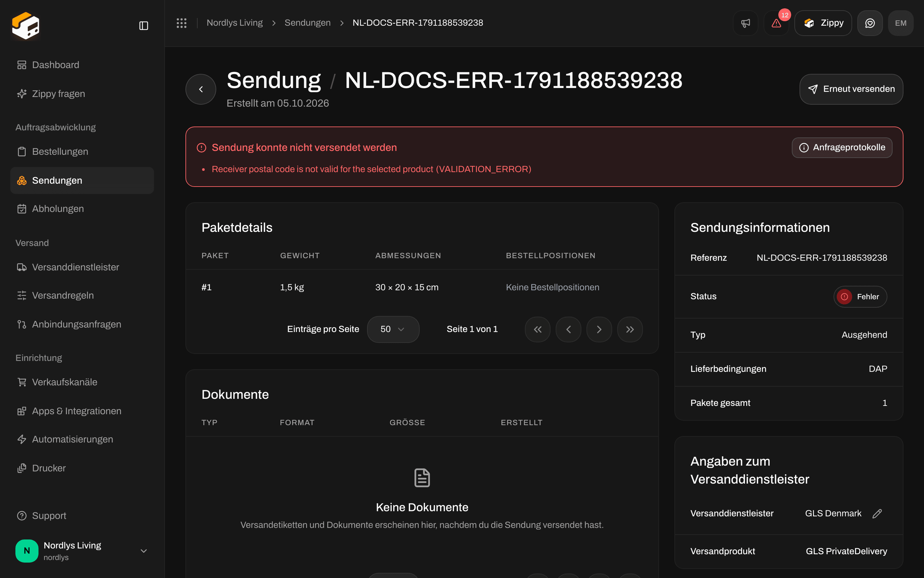Open Automatisierungen page
The width and height of the screenshot is (924, 578).
82,439
